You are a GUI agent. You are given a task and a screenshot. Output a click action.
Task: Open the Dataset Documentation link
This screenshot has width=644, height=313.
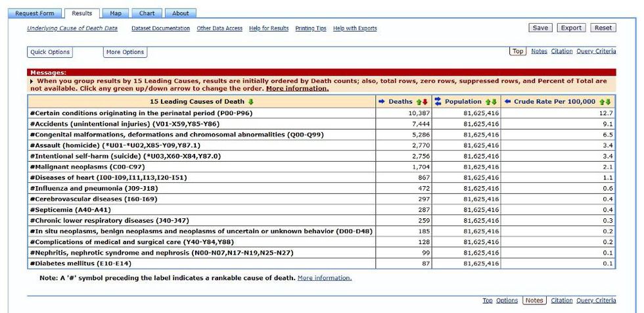[x=160, y=28]
